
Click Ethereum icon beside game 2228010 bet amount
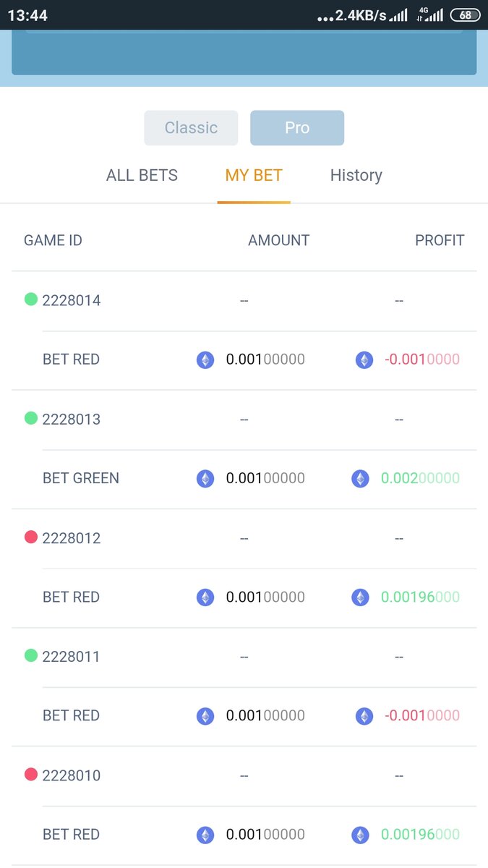205,835
